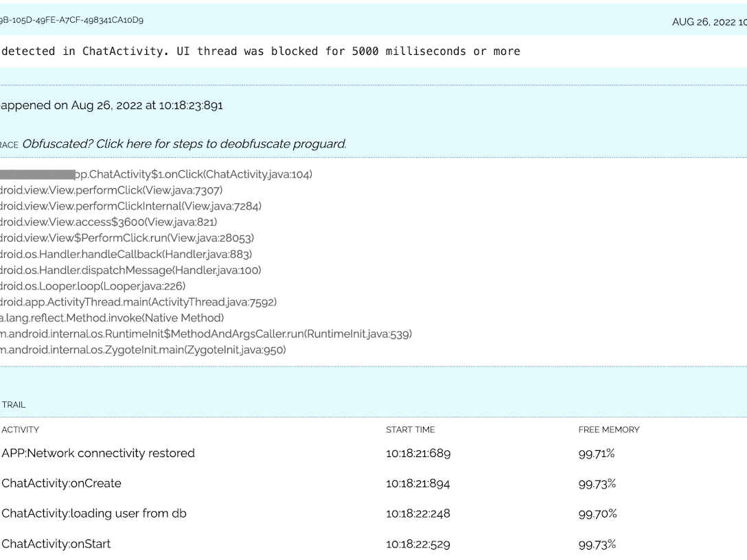Viewport: 747px width, 560px height.
Task: Click the loading user from db entry
Action: [94, 514]
